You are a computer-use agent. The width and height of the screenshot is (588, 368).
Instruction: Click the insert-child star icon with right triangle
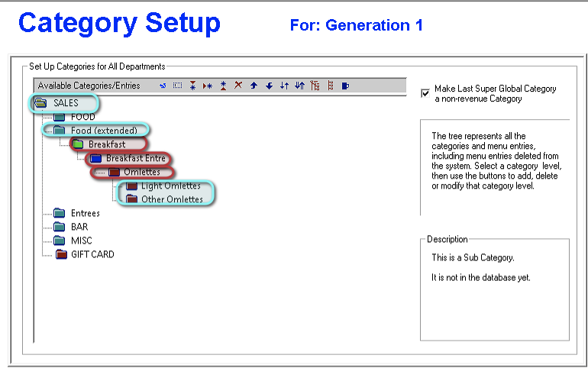click(208, 86)
